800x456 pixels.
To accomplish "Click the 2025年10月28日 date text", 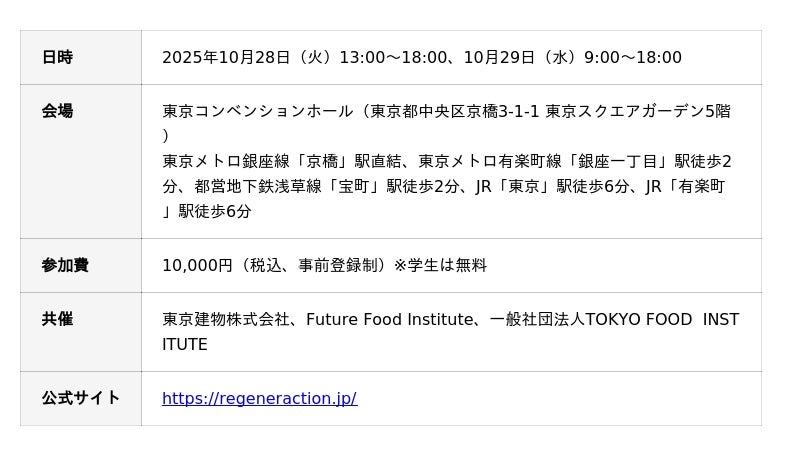I will tap(226, 57).
